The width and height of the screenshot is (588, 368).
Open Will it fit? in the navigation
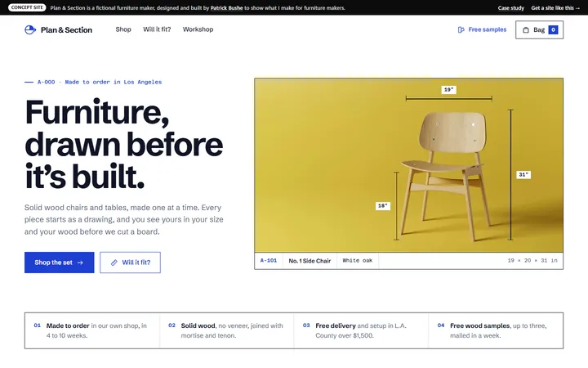click(x=157, y=29)
